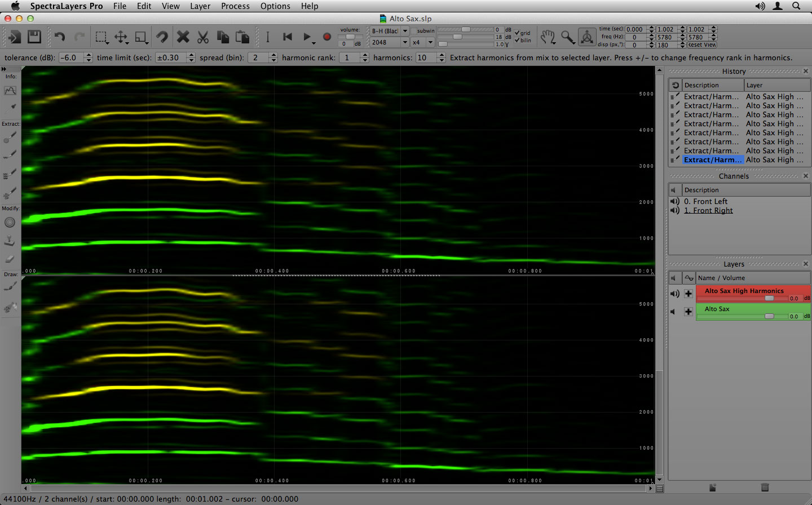812x505 pixels.
Task: Mute the Alto Sax High Harmonics layer
Action: point(674,294)
